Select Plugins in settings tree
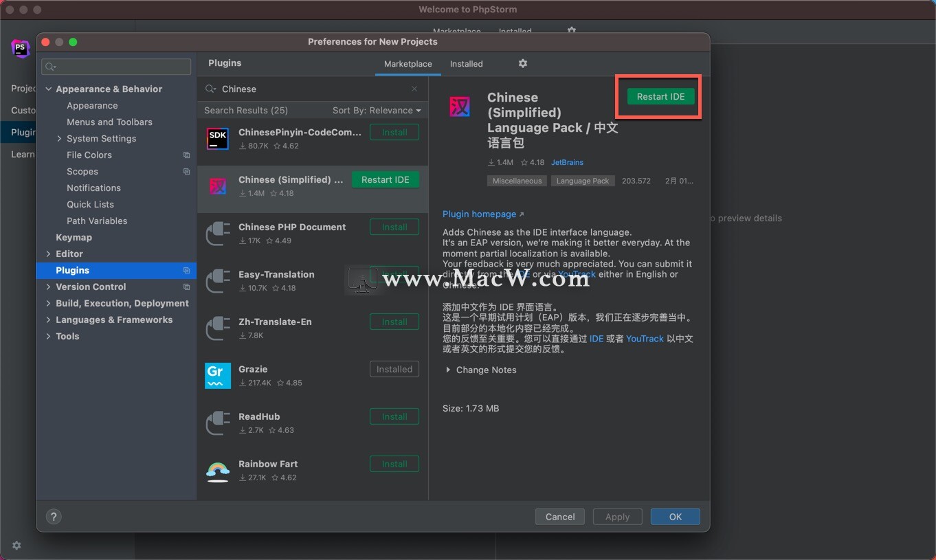Screen dimensions: 936x560 coord(116,271)
